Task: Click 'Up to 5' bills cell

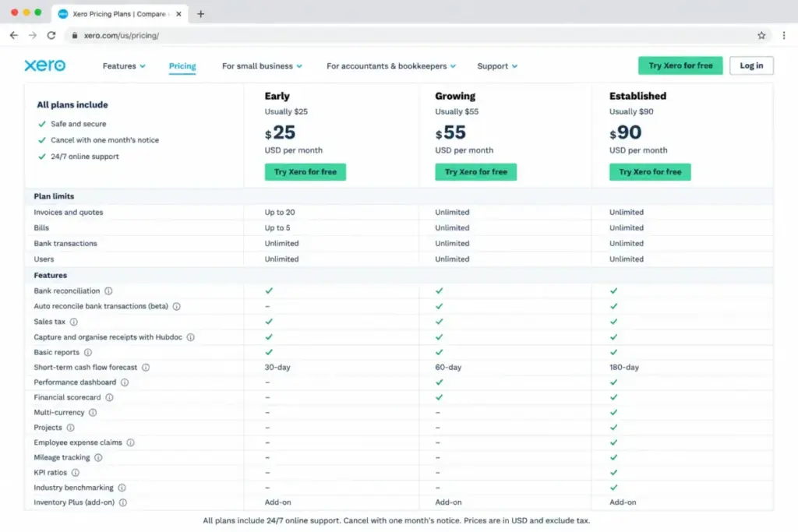Action: point(277,228)
